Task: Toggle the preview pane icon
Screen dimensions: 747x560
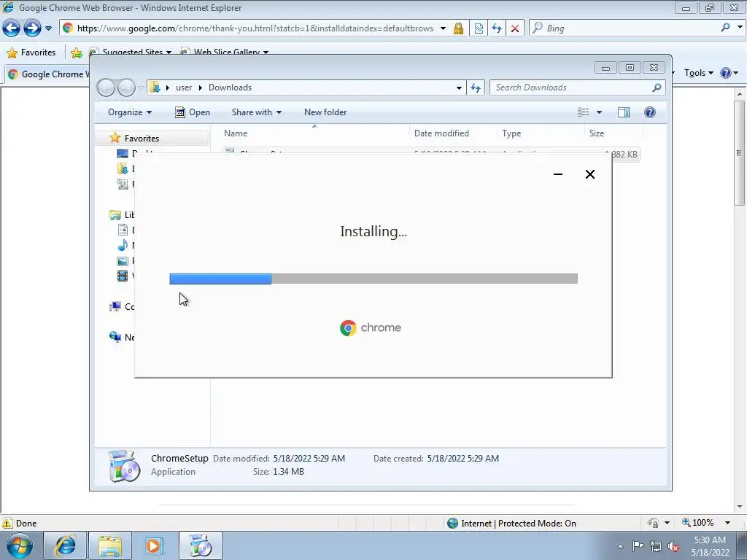Action: [624, 112]
